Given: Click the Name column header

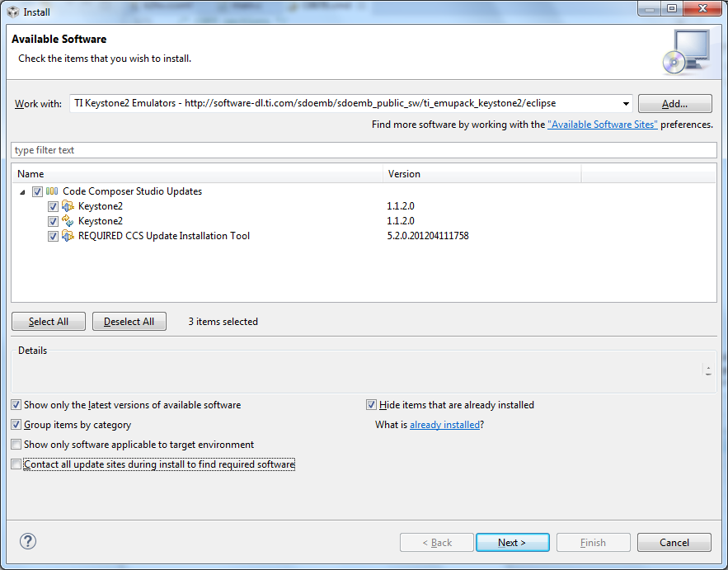Looking at the screenshot, I should click(x=197, y=174).
